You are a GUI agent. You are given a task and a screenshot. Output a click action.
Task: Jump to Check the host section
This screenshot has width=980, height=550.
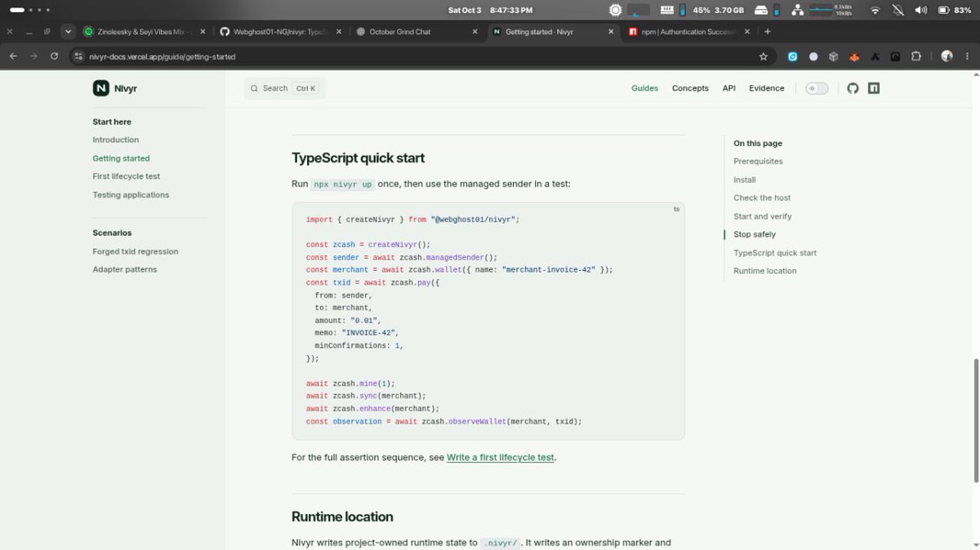[x=762, y=197]
